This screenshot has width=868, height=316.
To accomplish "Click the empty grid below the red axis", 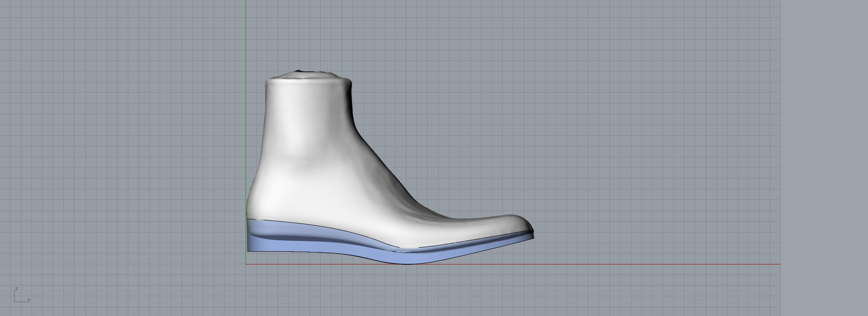I will pyautogui.click(x=473, y=292).
